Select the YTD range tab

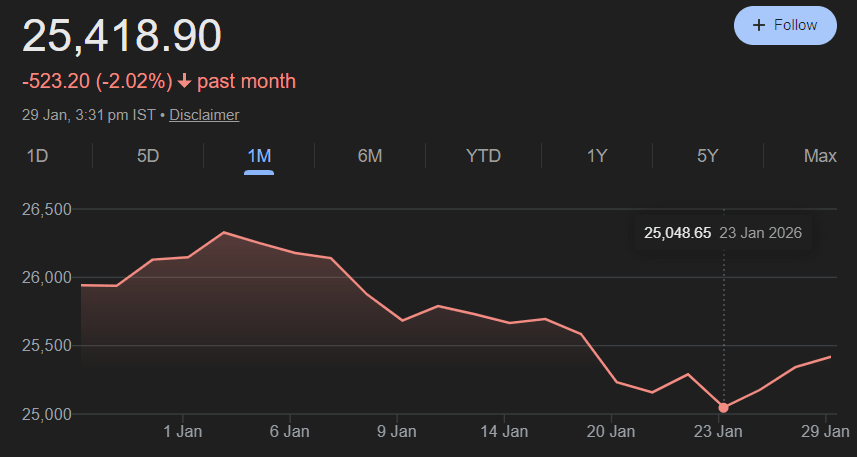pyautogui.click(x=483, y=156)
